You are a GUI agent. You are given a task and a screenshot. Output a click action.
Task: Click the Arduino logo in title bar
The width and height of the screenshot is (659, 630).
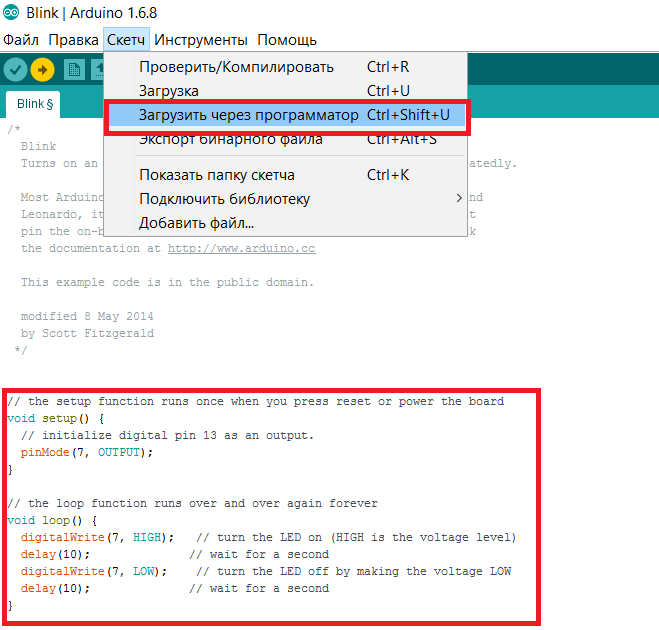coord(11,13)
